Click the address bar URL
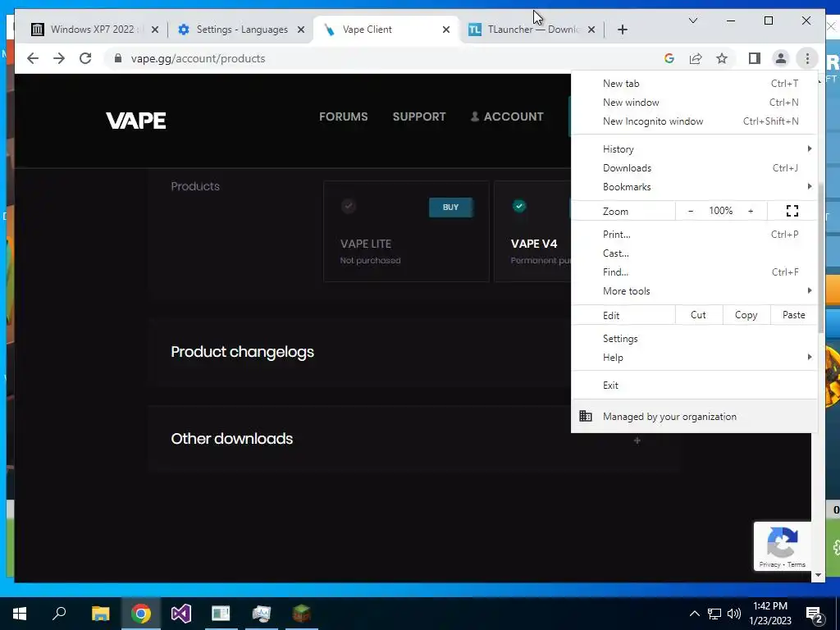The width and height of the screenshot is (840, 630). pyautogui.click(x=199, y=58)
